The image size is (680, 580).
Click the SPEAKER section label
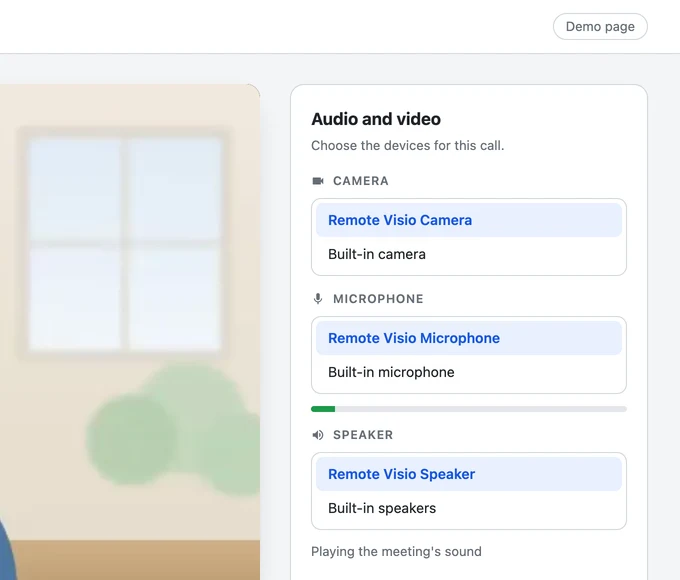[x=363, y=435]
